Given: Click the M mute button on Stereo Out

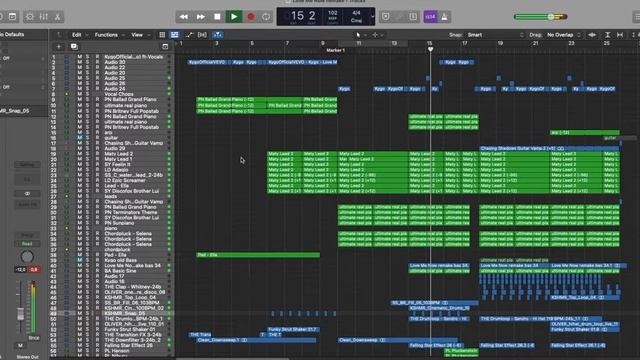Looking at the screenshot, I should coord(20,346).
